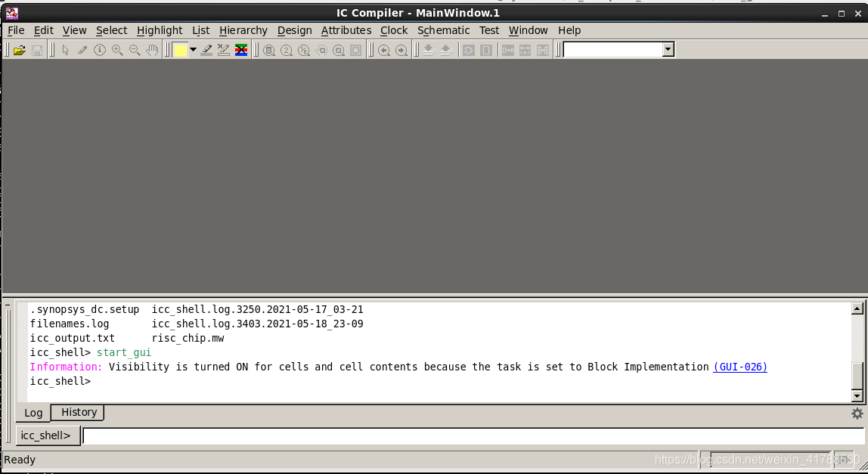Click the zoom fit all icon

click(x=269, y=51)
